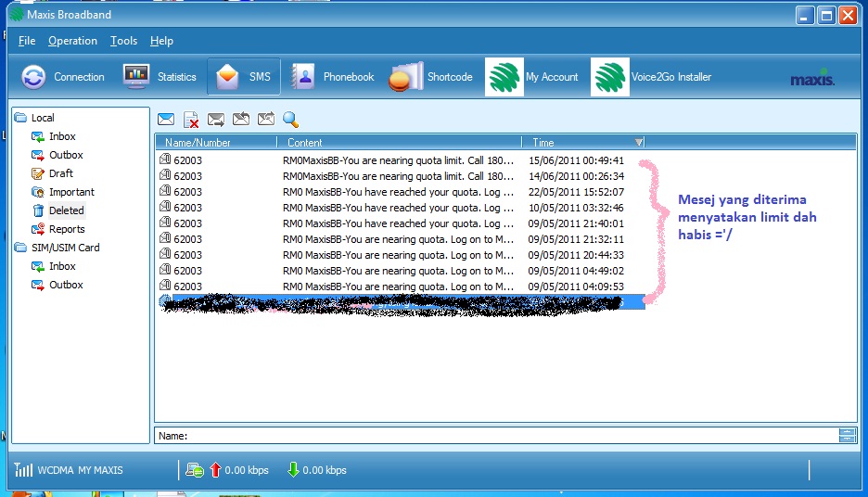Sort by Content column header
Screen dimensions: 868x497
click(399, 142)
